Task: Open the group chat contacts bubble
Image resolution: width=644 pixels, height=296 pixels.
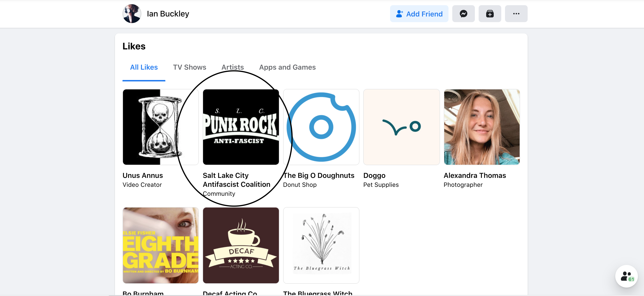Action: coord(627,276)
